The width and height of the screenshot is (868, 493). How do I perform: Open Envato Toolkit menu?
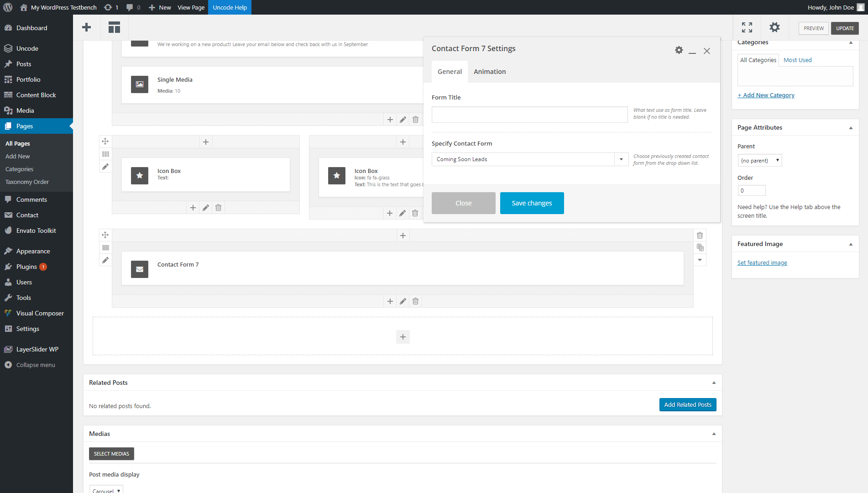(37, 231)
